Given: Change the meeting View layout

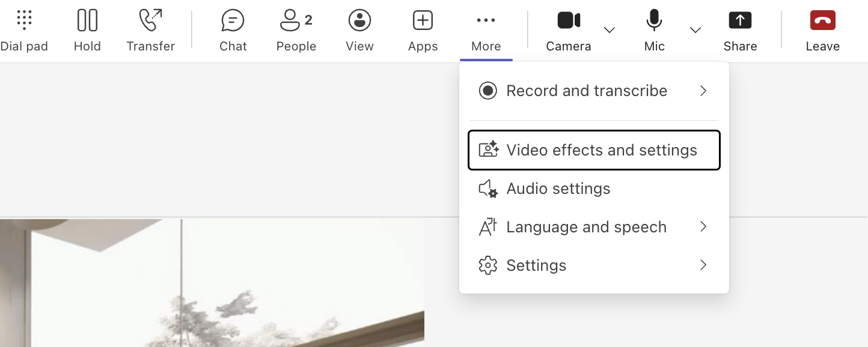Looking at the screenshot, I should pos(359,30).
